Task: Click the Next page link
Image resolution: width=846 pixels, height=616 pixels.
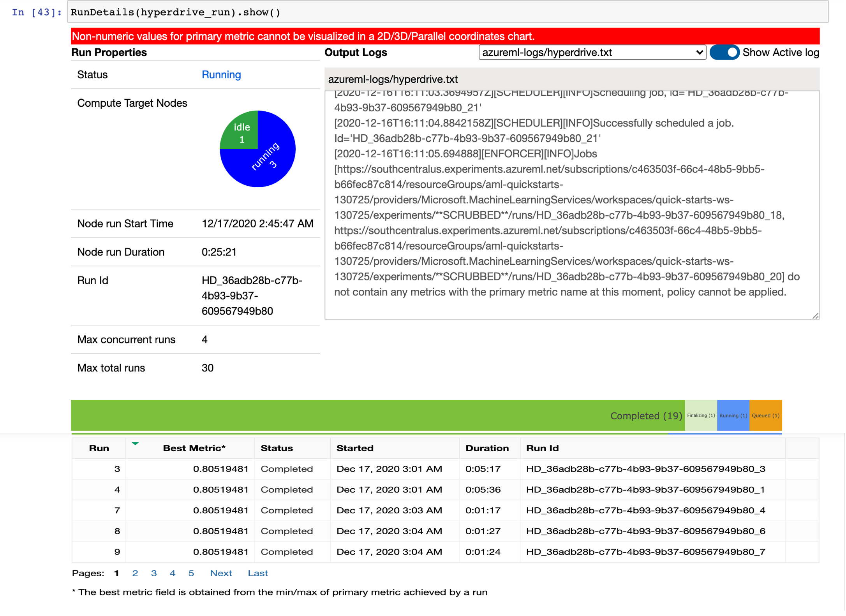Action: tap(221, 573)
